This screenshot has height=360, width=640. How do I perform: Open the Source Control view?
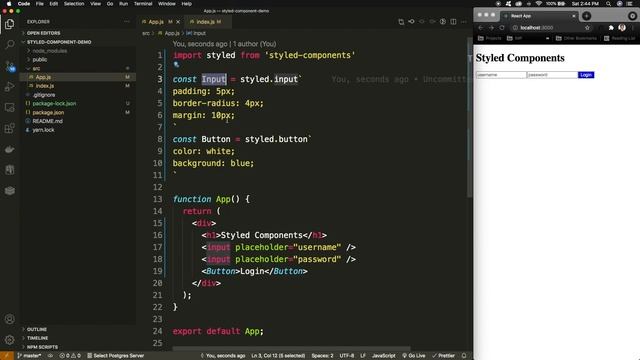(9, 66)
